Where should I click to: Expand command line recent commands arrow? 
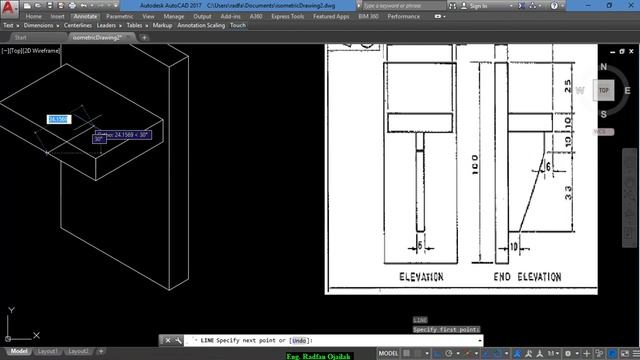pos(480,340)
